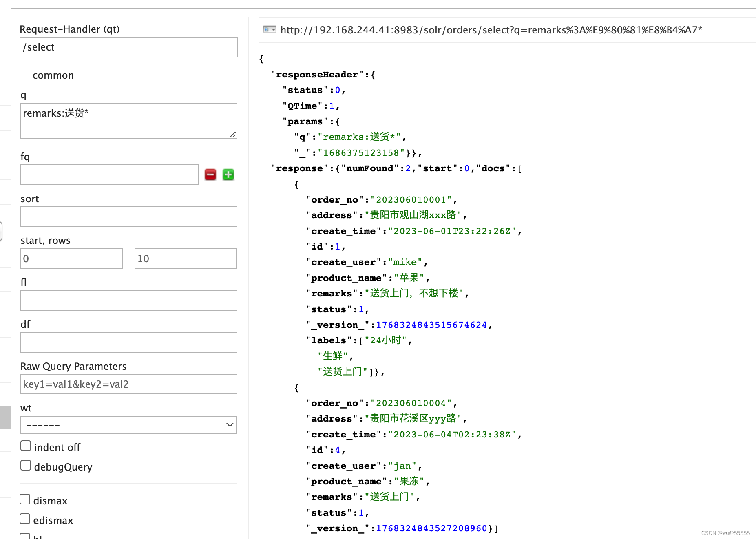Enable the dismax checkbox
The height and width of the screenshot is (539, 756).
25,499
